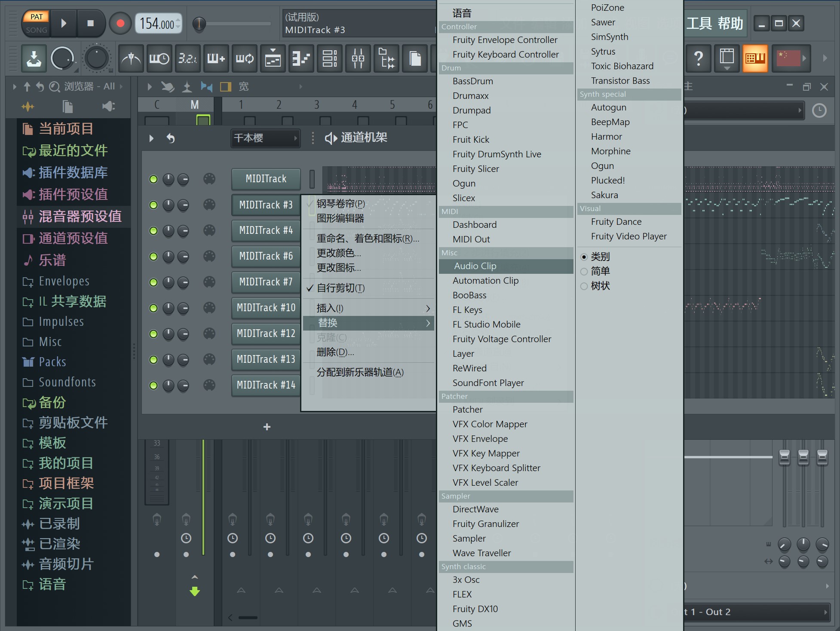Click the browser undo arrow icon
The height and width of the screenshot is (631, 840).
click(x=40, y=87)
